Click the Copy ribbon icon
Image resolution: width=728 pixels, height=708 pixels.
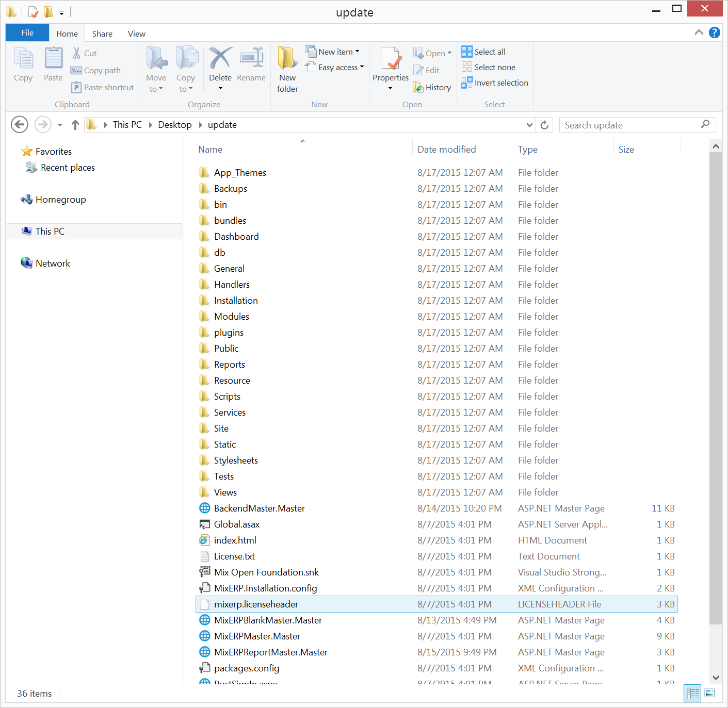23,58
